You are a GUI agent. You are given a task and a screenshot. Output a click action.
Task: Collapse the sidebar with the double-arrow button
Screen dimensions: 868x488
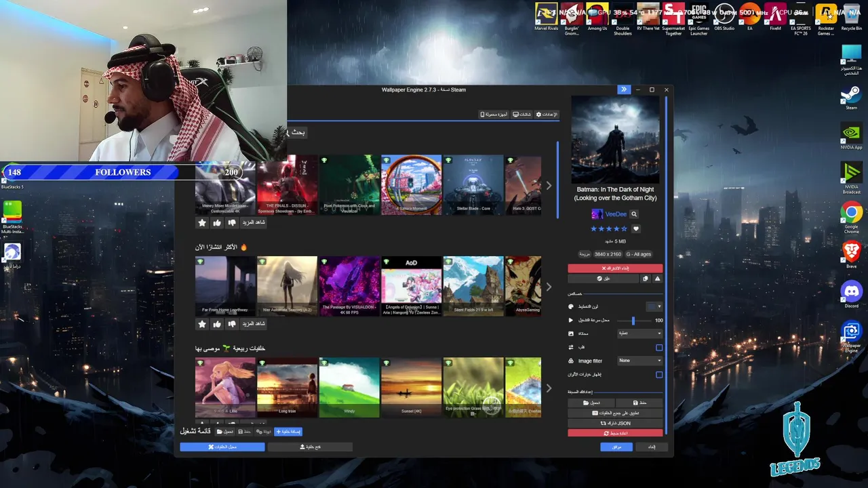point(623,89)
